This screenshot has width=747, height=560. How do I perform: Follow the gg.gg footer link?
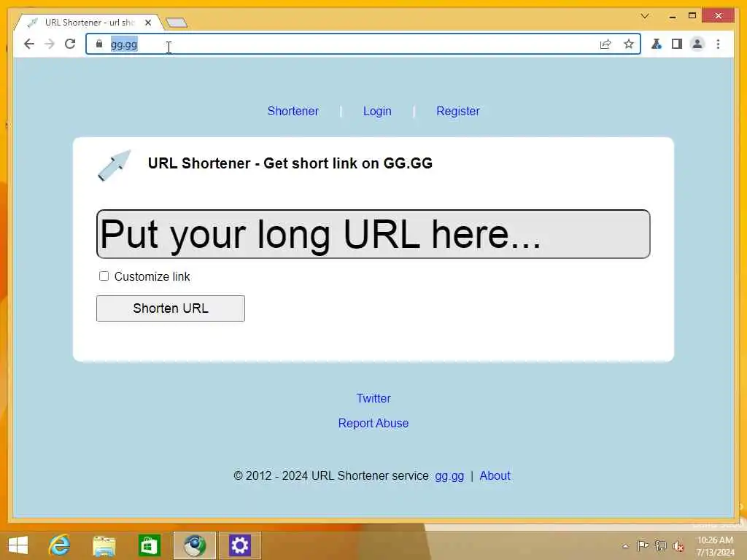(x=449, y=475)
